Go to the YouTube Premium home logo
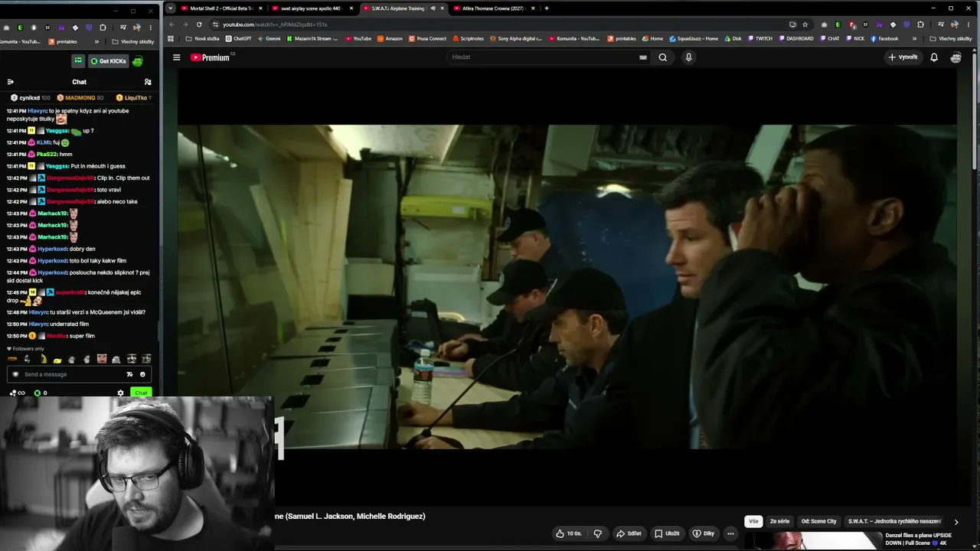Image resolution: width=980 pixels, height=551 pixels. tap(210, 57)
